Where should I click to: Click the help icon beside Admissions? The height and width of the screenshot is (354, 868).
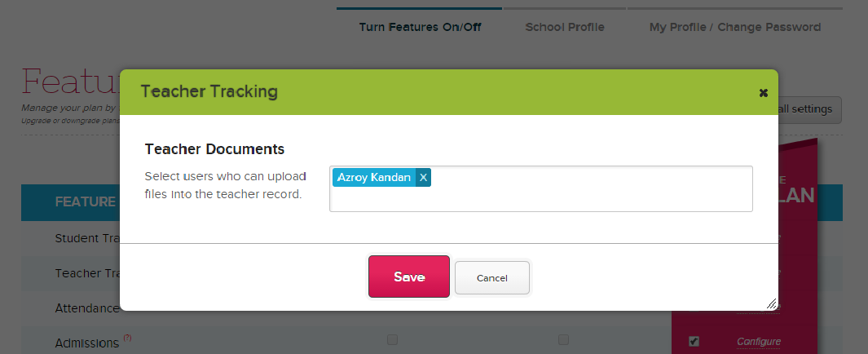126,338
